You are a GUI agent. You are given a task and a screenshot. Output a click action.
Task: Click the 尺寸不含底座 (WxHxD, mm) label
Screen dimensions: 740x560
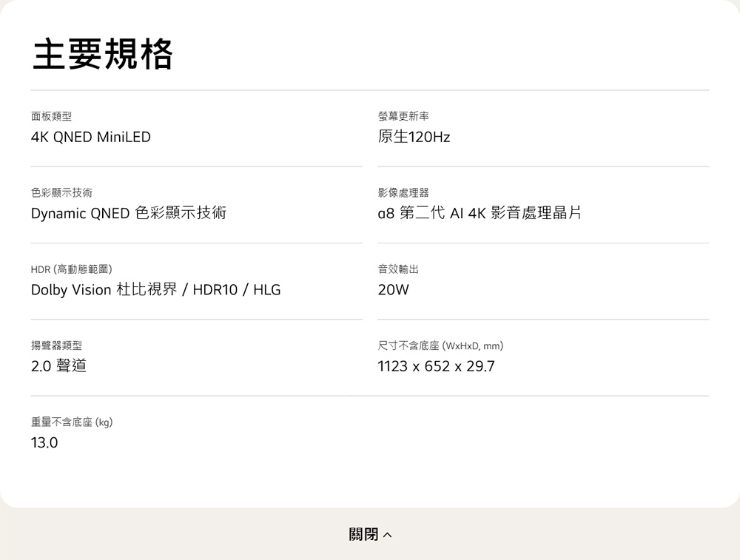coord(441,345)
